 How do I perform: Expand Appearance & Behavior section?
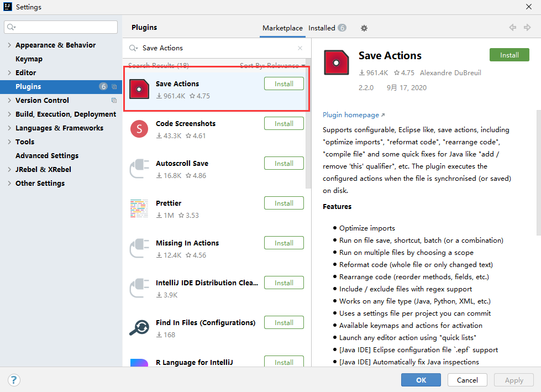coord(9,45)
